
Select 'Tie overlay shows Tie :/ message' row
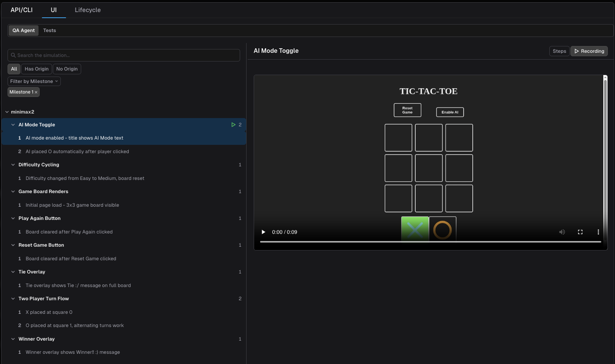click(124, 286)
